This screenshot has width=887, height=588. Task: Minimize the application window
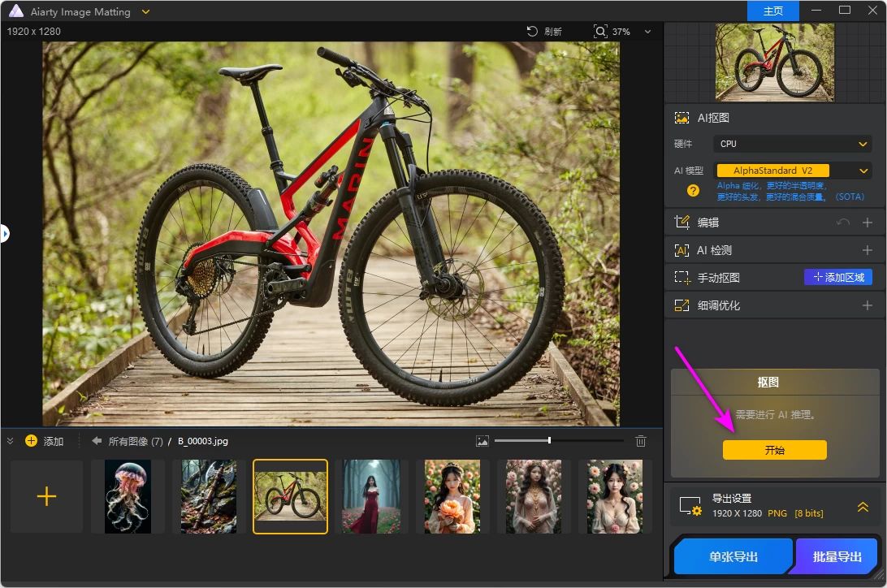point(816,11)
